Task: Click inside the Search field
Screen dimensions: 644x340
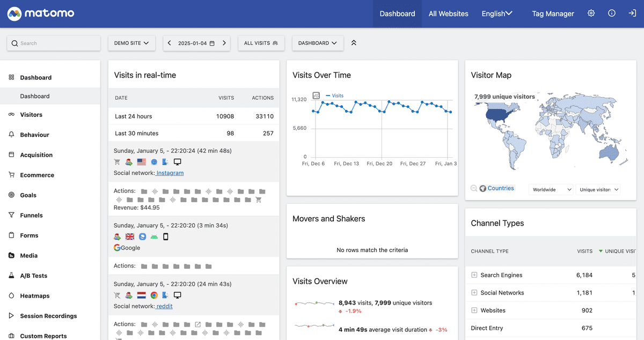Action: [x=53, y=43]
